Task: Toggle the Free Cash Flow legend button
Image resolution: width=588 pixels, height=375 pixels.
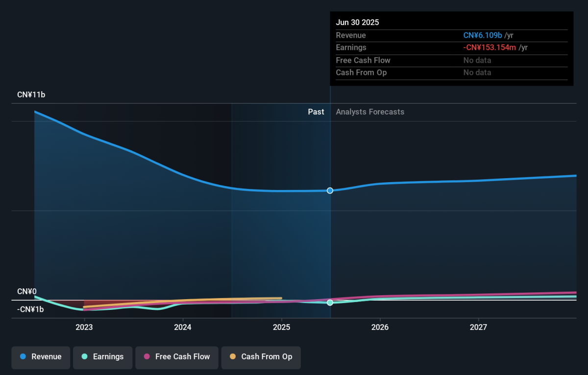Action: click(177, 357)
